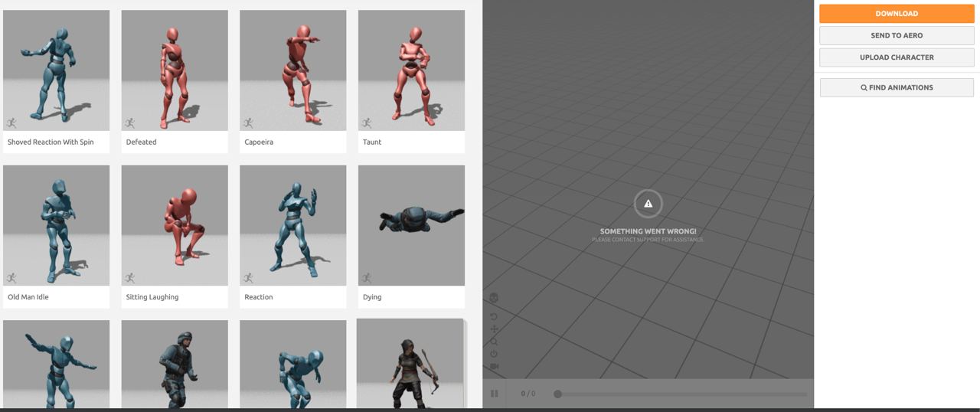Open the archer with bow animation pack thumbnail
The height and width of the screenshot is (412, 980).
[x=410, y=364]
